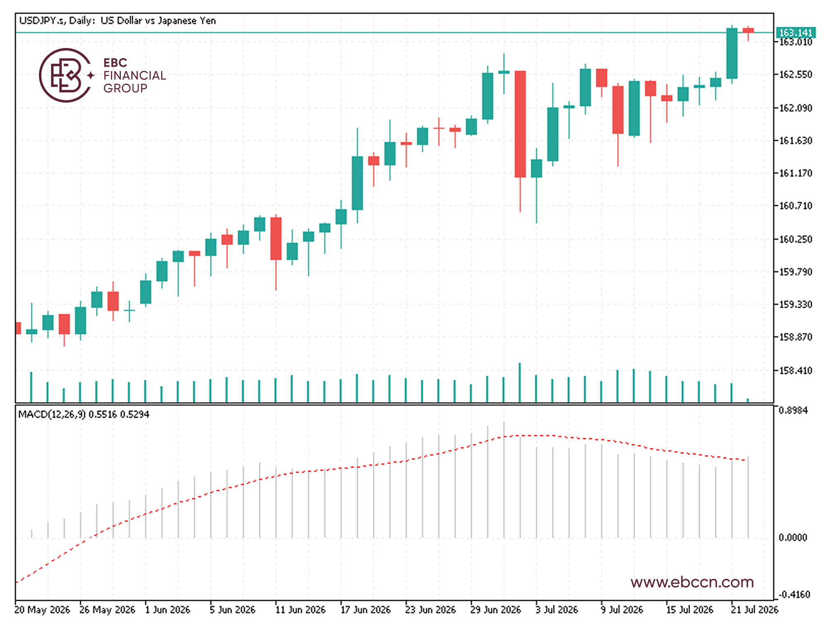Click the 0.8984 MACD scale label
The height and width of the screenshot is (632, 840).
(793, 410)
